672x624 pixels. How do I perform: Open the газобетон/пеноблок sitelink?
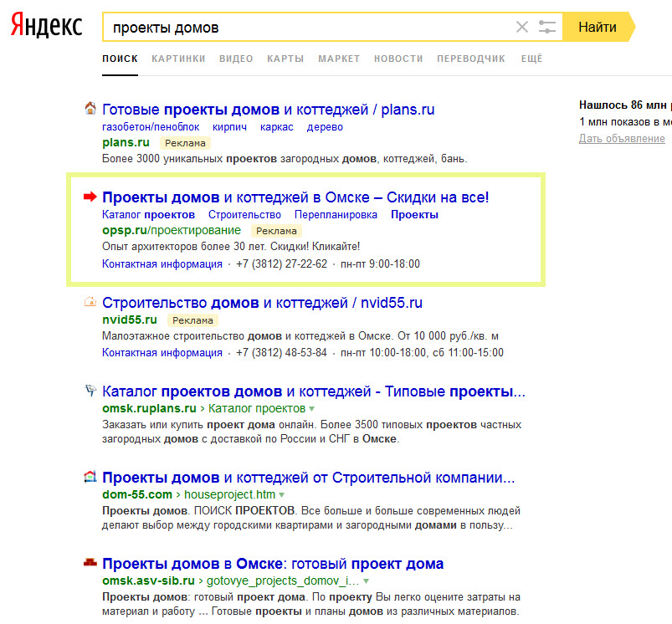pyautogui.click(x=151, y=127)
